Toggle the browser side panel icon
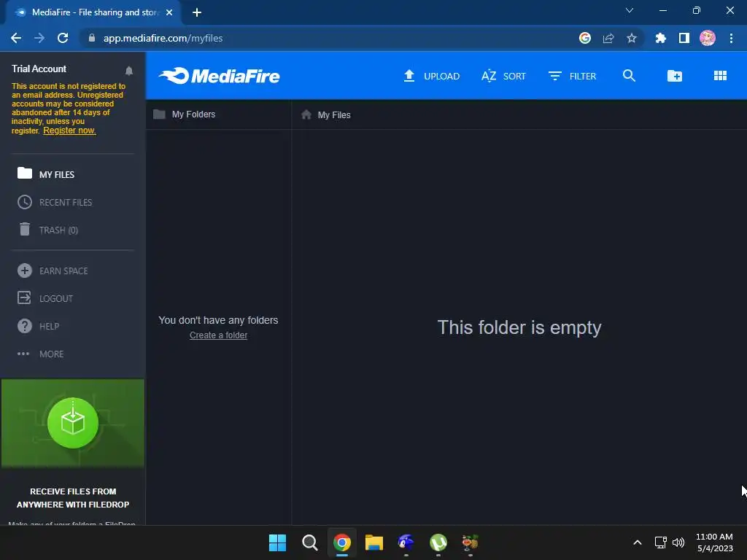 (x=684, y=38)
